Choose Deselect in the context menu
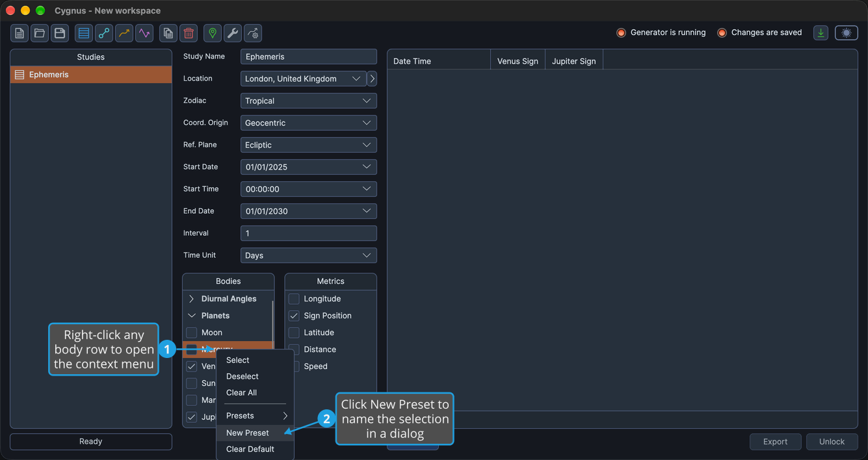Screen dimensions: 868x460 click(256, 376)
